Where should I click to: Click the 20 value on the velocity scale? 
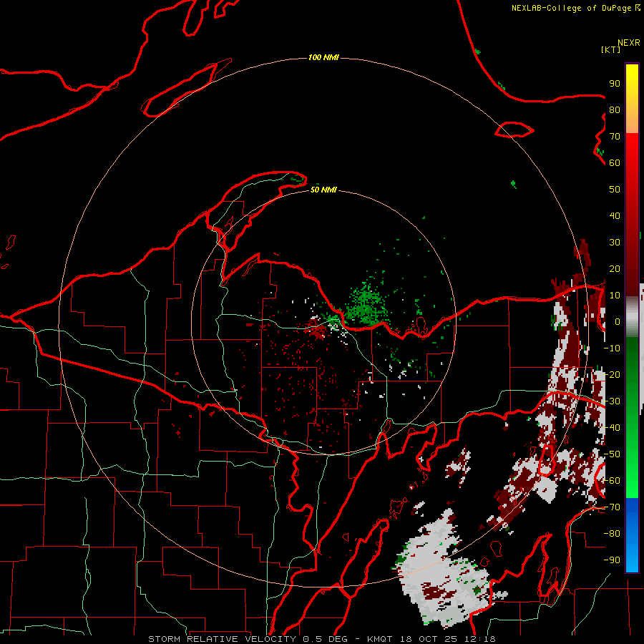point(615,268)
